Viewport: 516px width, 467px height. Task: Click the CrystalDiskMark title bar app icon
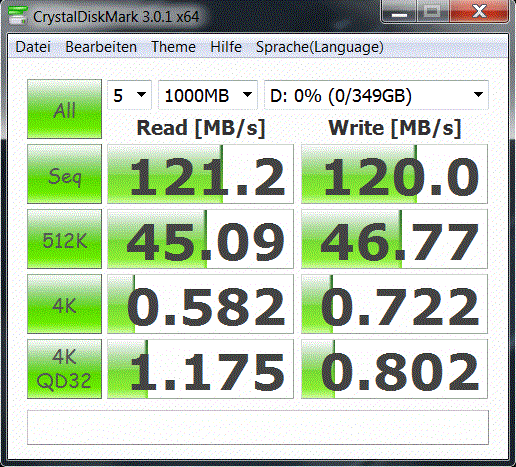(18, 15)
